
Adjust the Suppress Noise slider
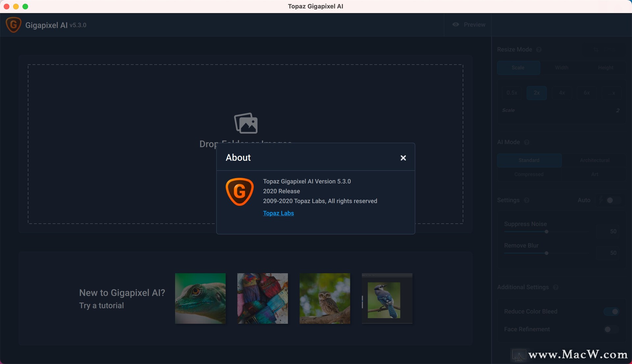546,232
